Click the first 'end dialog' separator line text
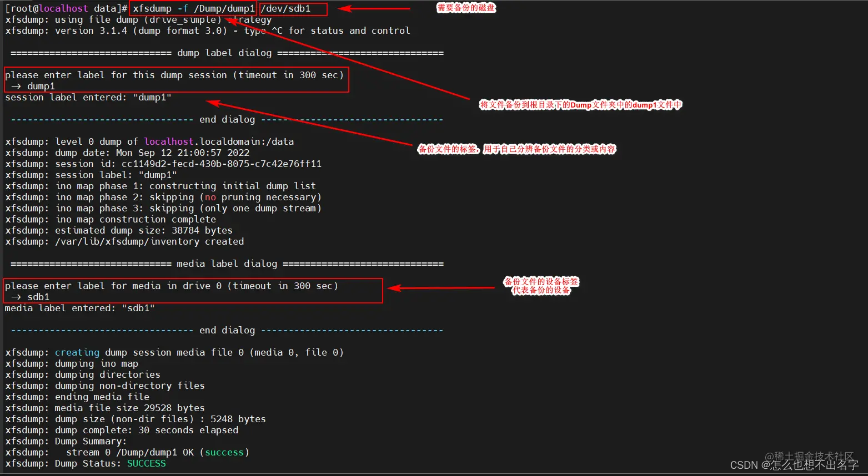Viewport: 868px width, 476px height. point(227,119)
